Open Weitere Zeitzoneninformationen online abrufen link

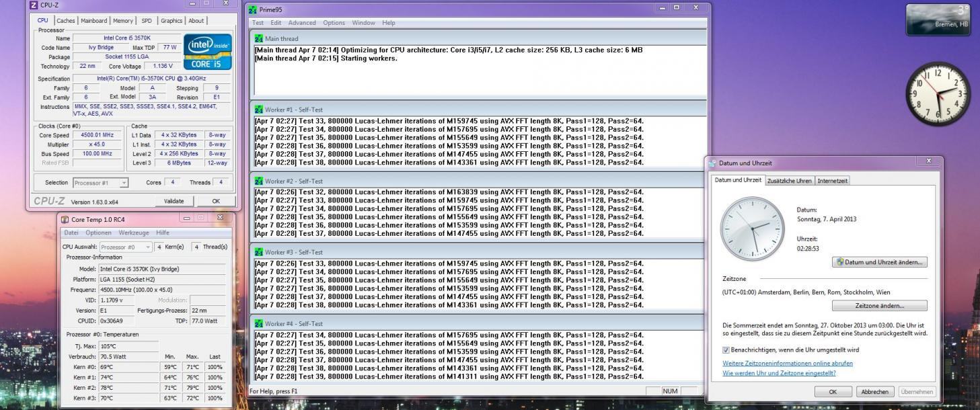point(788,363)
